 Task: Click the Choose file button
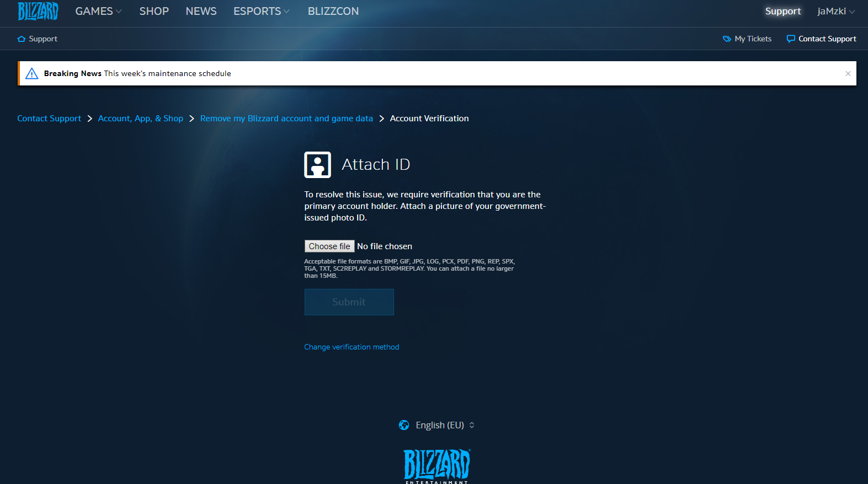[x=329, y=246]
